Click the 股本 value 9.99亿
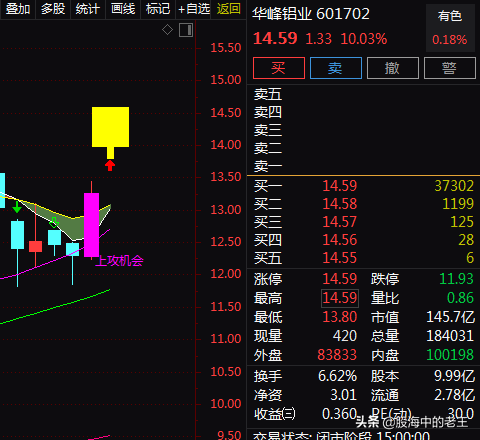Screen dimensions: 480x440 point(454,376)
